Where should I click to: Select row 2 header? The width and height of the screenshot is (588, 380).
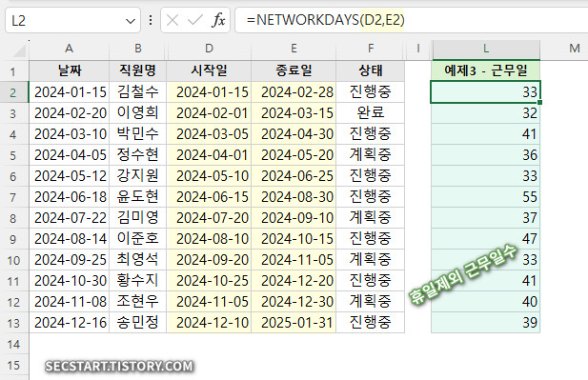13,92
